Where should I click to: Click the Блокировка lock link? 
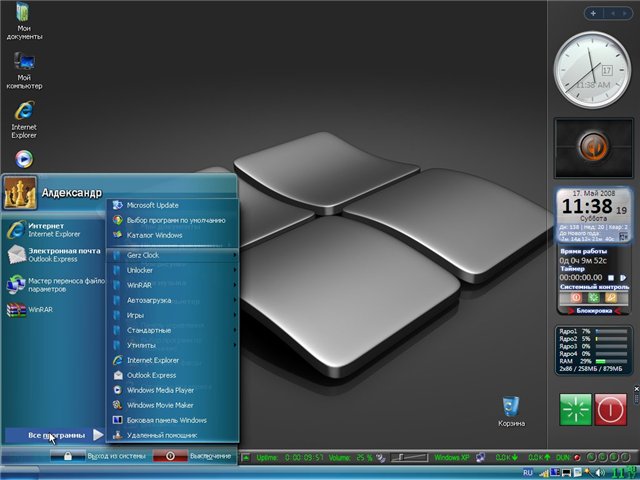pos(594,311)
